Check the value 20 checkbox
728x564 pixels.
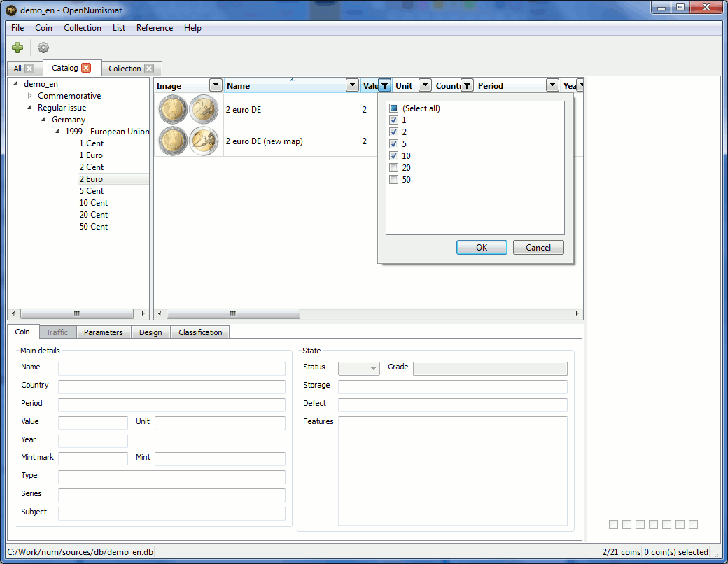(x=393, y=167)
